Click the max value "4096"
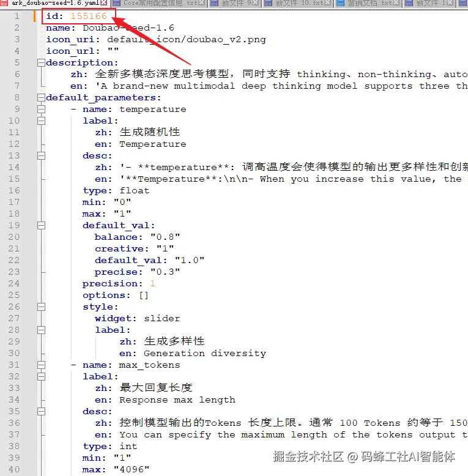The width and height of the screenshot is (468, 476). (x=132, y=470)
